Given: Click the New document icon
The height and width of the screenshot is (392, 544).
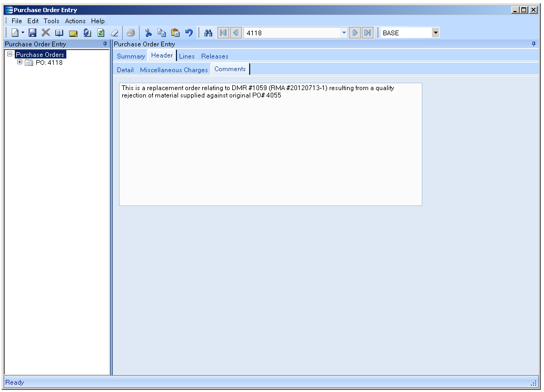Looking at the screenshot, I should pyautogui.click(x=15, y=33).
